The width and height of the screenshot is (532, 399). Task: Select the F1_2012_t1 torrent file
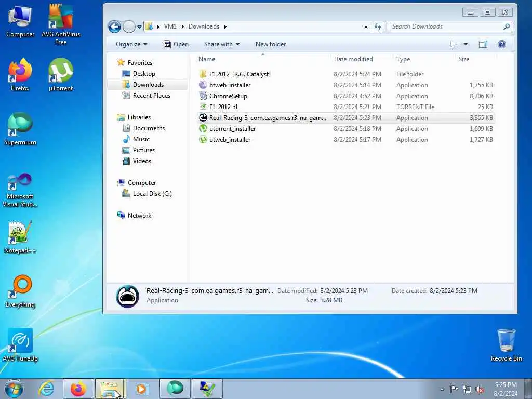(223, 107)
